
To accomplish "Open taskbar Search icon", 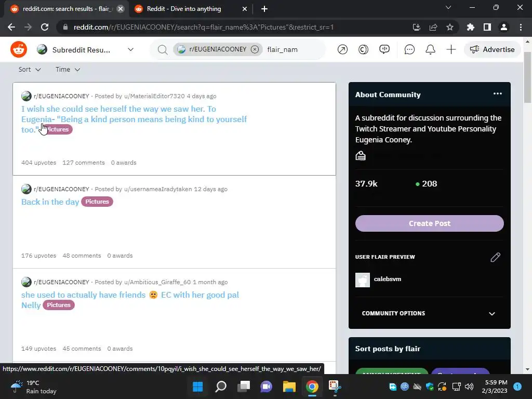I will tap(221, 387).
